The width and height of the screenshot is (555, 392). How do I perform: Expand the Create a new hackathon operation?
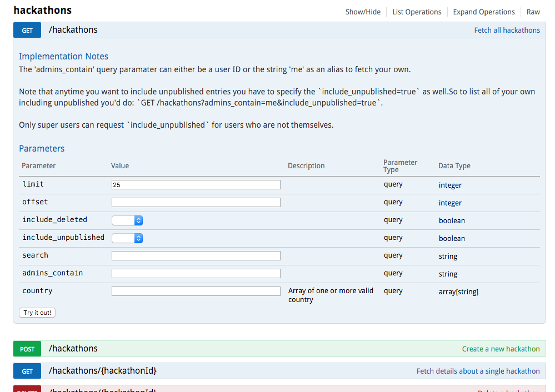click(x=501, y=349)
